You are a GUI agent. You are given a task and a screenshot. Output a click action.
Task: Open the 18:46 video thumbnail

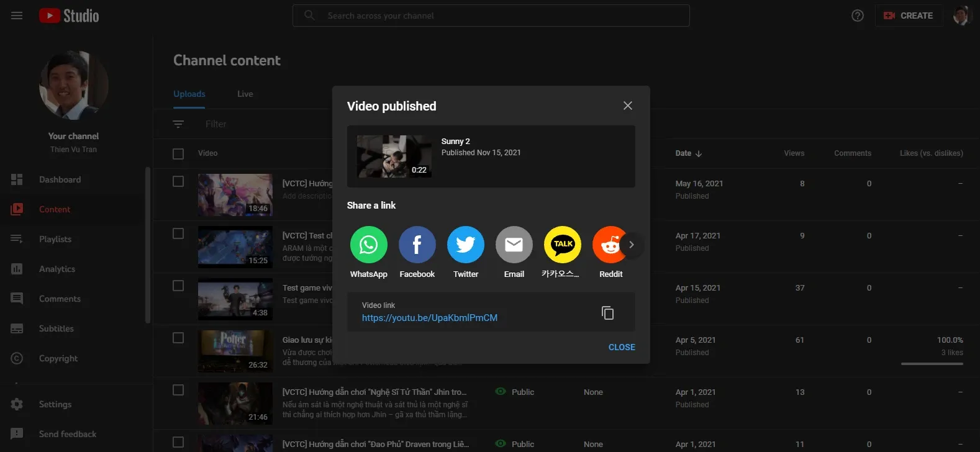point(235,195)
